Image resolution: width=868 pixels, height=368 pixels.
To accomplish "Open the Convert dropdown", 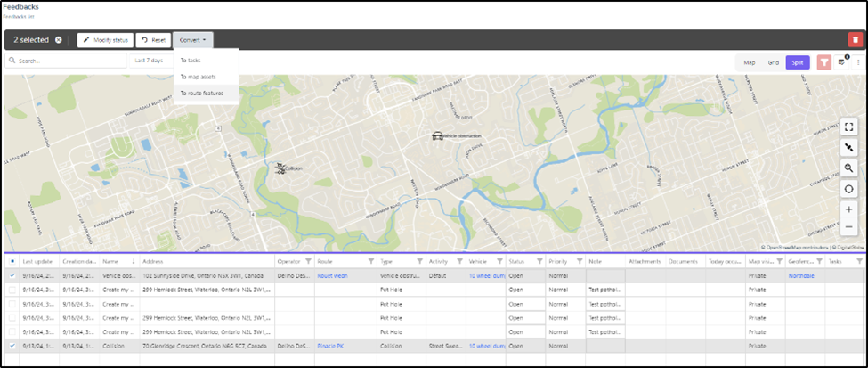I will point(192,40).
